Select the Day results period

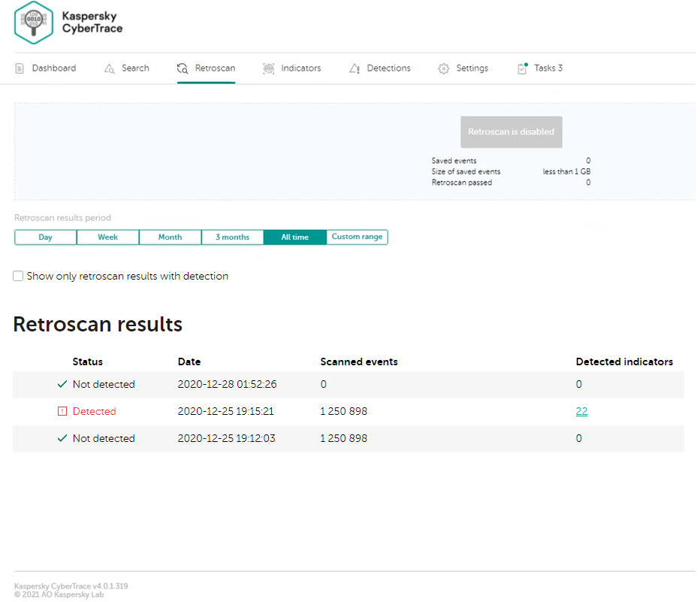click(46, 237)
